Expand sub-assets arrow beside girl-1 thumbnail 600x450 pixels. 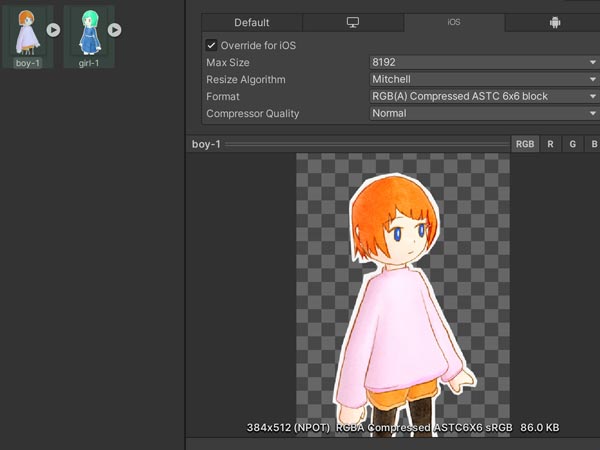(115, 30)
